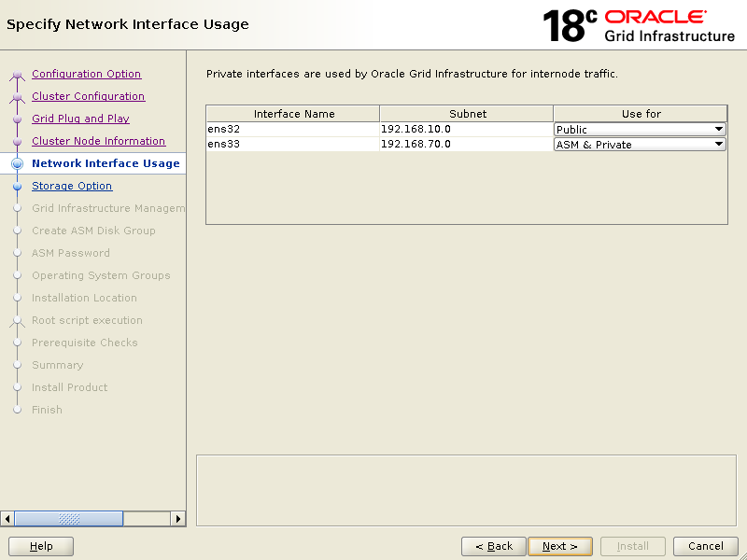
Task: Click the Cluster Node Information step dot
Action: tap(17, 142)
